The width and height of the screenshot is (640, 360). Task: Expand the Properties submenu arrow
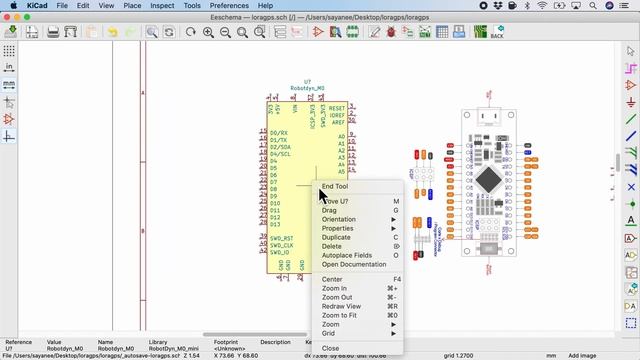pyautogui.click(x=393, y=229)
